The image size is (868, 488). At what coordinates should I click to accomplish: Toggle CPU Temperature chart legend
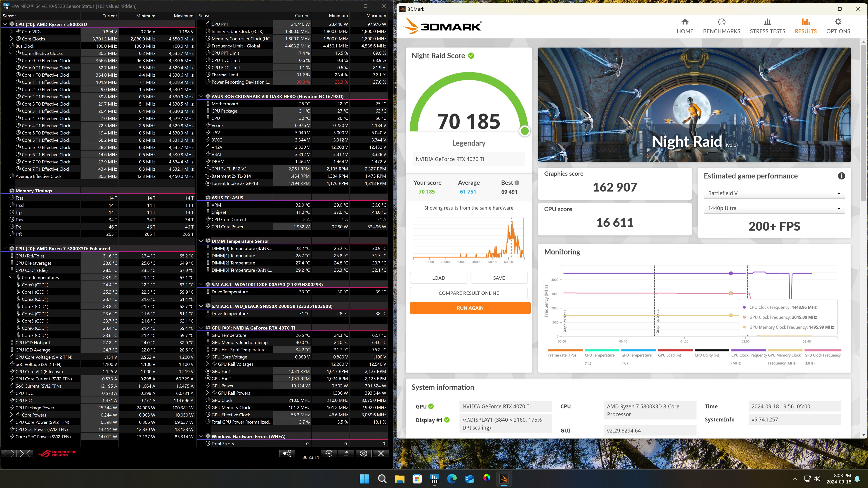point(603,358)
